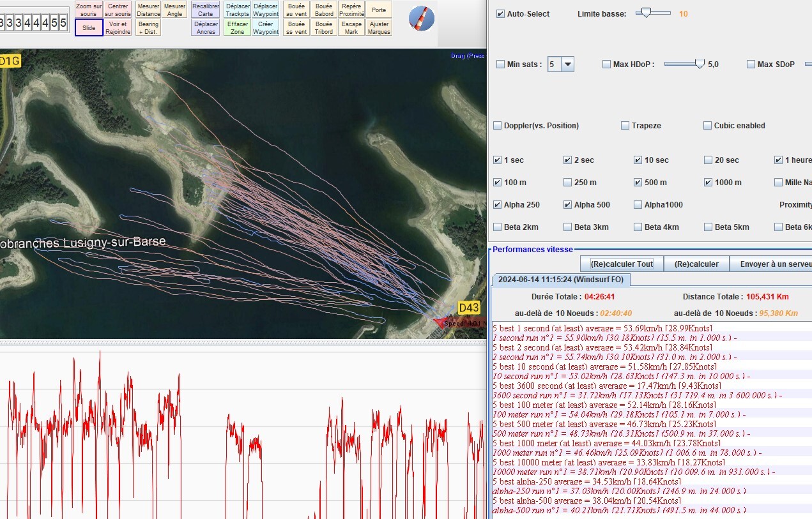
Task: Uncheck the Alpha 250 option
Action: [498, 205]
